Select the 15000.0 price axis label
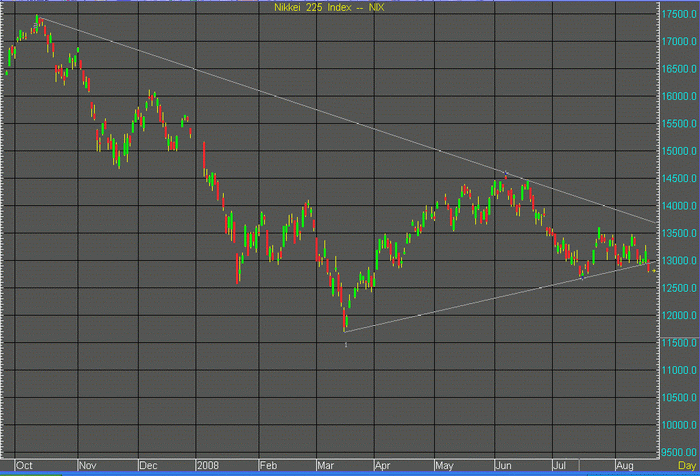700x476 pixels. [679, 151]
